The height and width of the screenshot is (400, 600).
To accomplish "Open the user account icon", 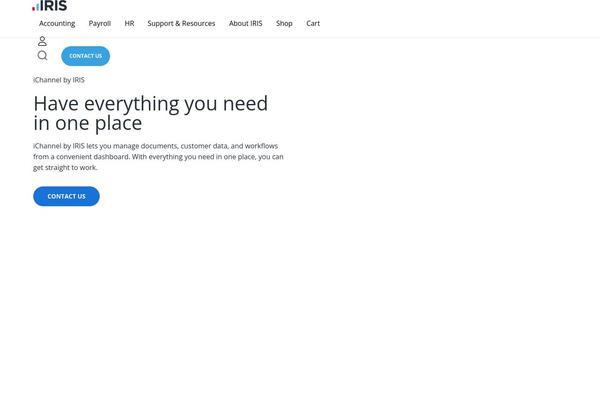I will click(x=42, y=41).
